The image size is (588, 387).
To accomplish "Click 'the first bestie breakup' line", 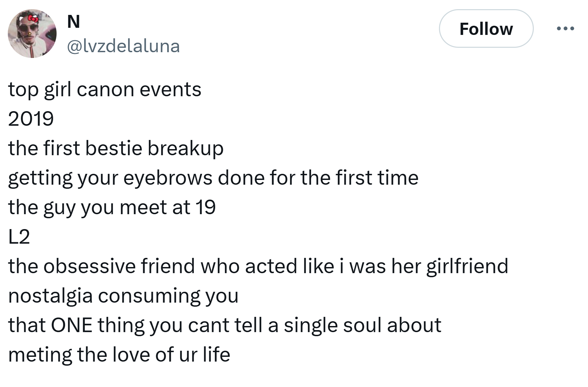I will coord(116,149).
